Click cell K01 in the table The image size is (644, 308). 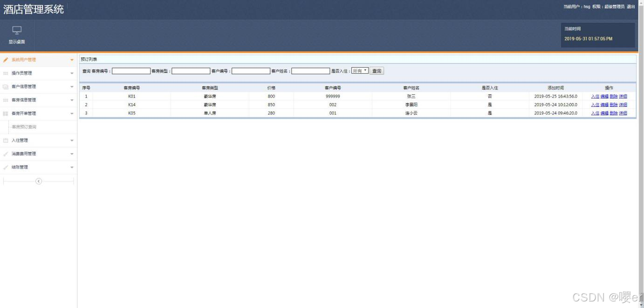(x=131, y=96)
